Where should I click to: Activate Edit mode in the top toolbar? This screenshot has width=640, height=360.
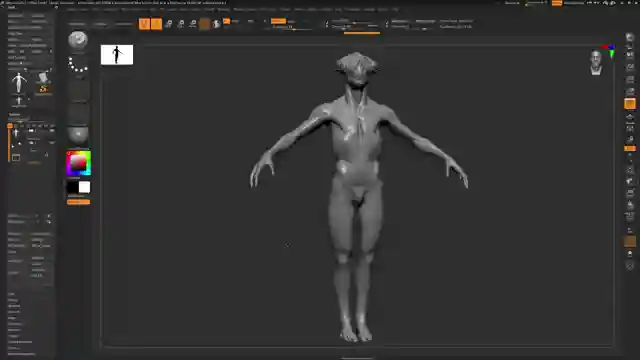coord(144,24)
